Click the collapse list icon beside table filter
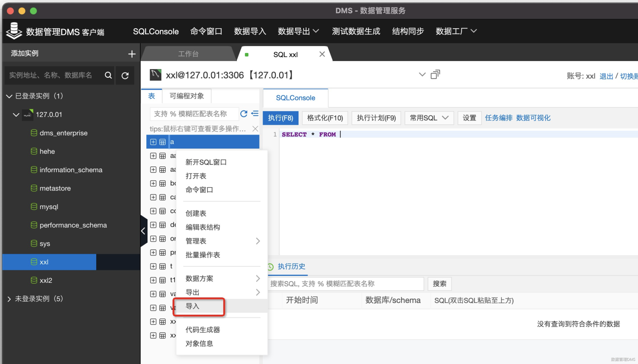The image size is (638, 364). click(x=255, y=114)
